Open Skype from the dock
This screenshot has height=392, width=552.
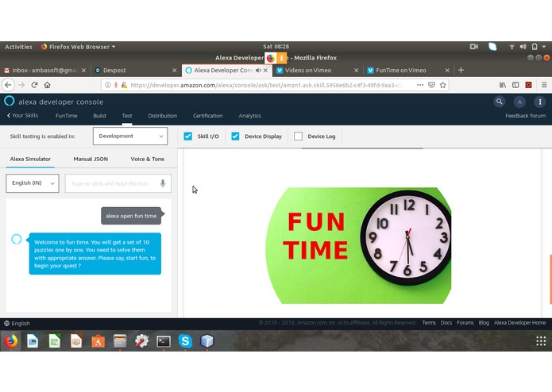pyautogui.click(x=185, y=341)
